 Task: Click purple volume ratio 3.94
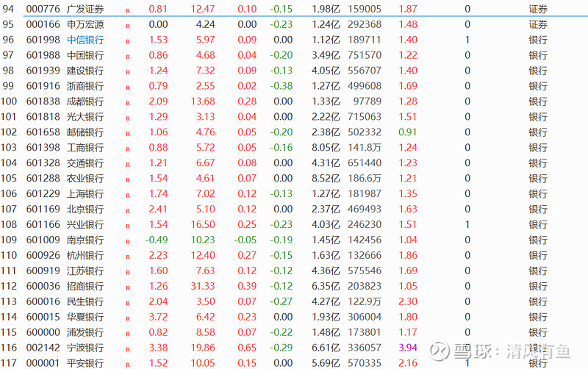coord(408,348)
